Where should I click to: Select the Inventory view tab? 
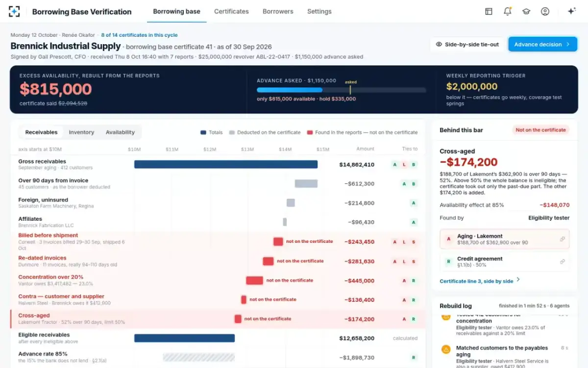(x=81, y=132)
